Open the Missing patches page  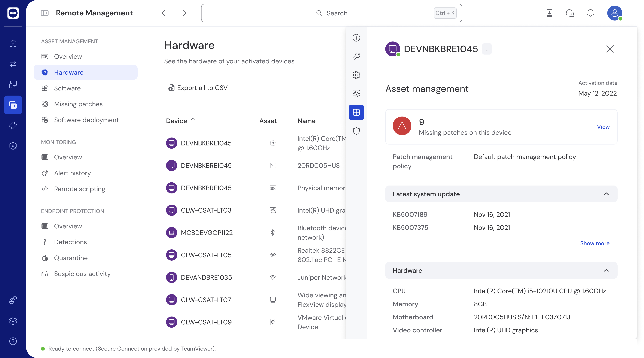click(78, 104)
